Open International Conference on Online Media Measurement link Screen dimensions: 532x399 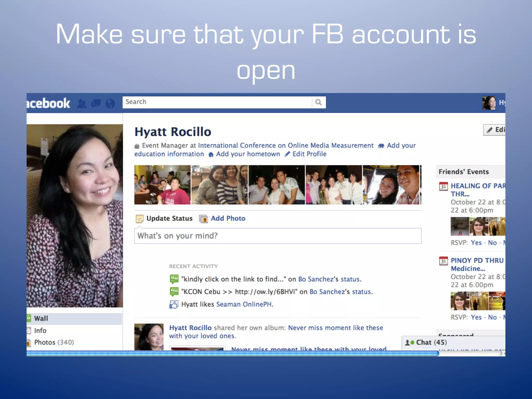[286, 145]
